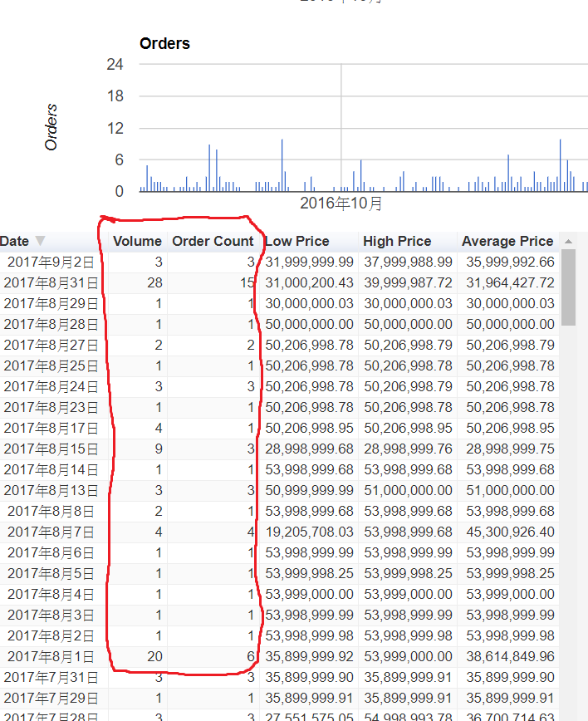Select the date cell 2017年8月6日

pyautogui.click(x=51, y=552)
